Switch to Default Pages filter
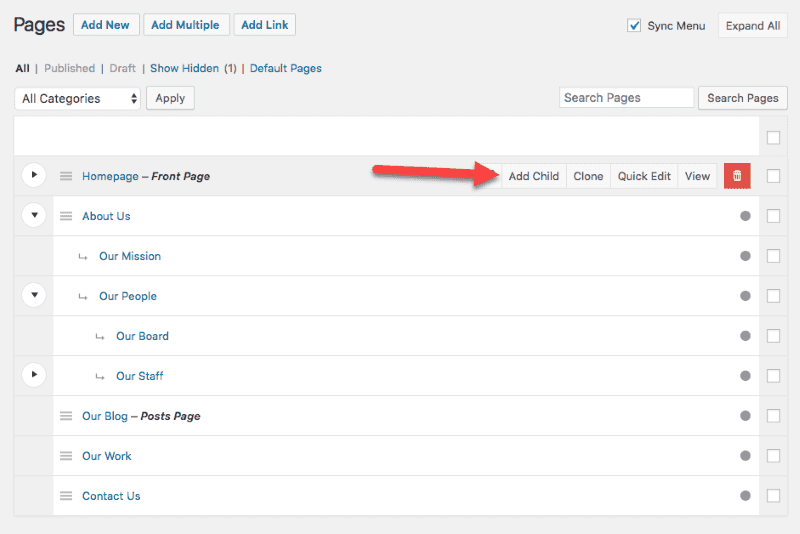 [286, 68]
